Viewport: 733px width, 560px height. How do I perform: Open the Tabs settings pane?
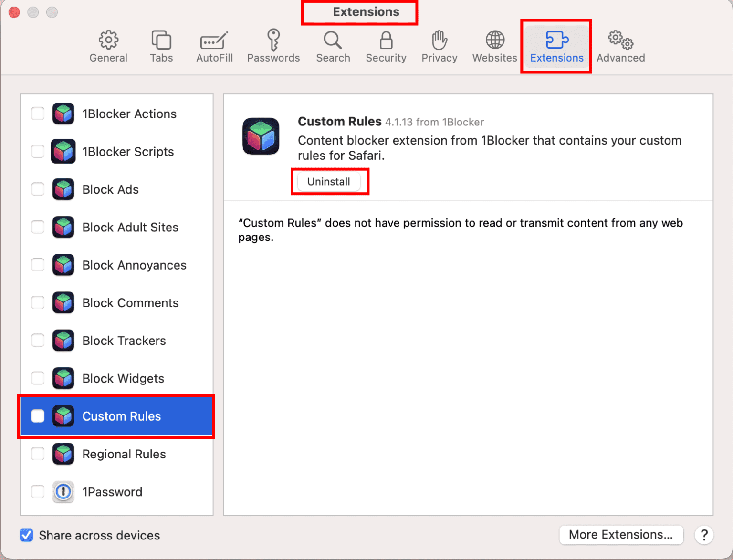[x=161, y=46]
